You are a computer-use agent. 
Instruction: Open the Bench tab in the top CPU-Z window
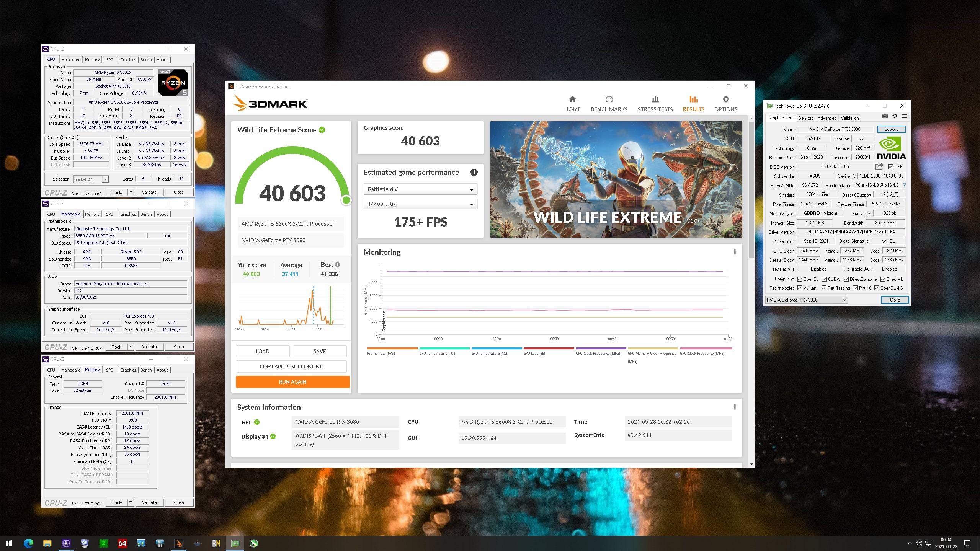(146, 60)
